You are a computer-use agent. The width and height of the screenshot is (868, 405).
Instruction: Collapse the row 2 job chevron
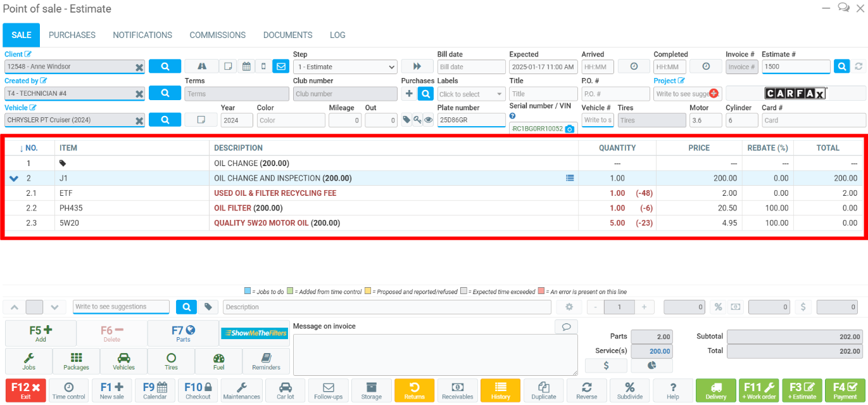point(14,179)
